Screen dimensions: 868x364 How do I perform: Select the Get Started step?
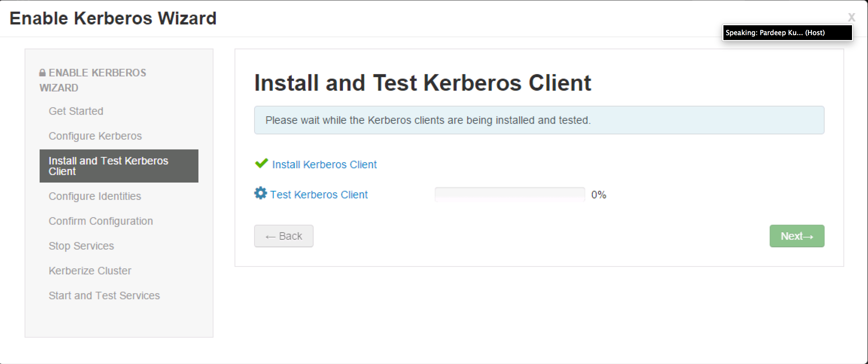(x=76, y=111)
